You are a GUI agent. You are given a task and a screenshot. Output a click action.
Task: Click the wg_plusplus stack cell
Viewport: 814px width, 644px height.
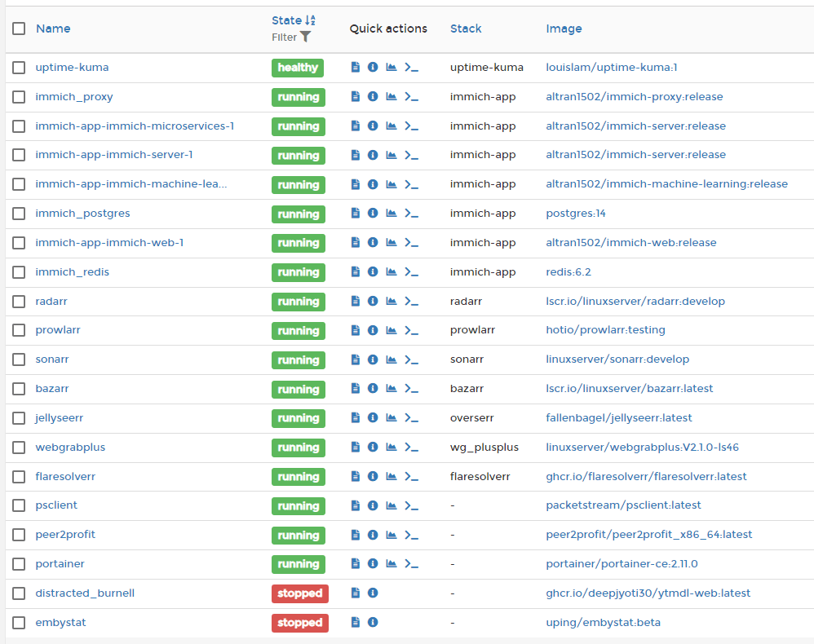(x=484, y=448)
